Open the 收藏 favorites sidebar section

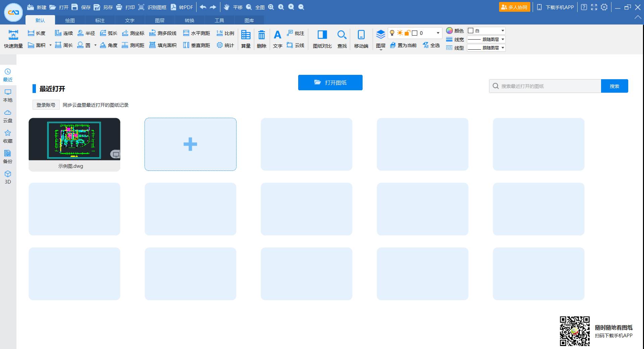8,136
